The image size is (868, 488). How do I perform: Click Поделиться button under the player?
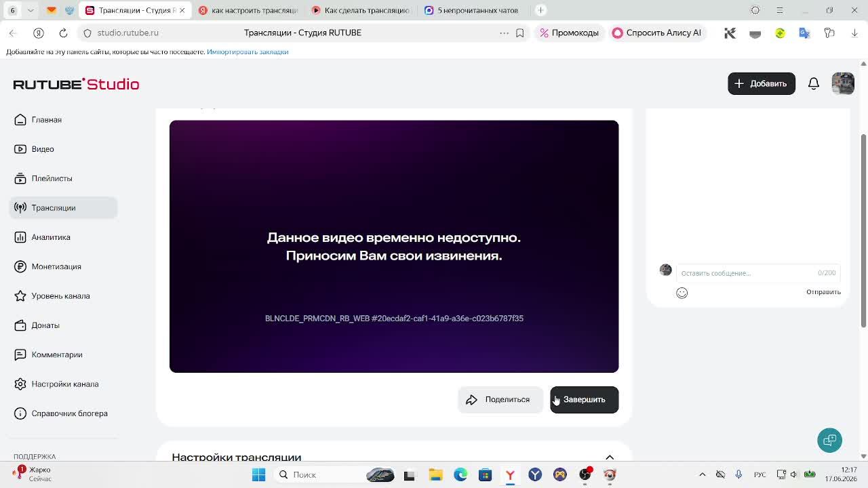coord(500,400)
